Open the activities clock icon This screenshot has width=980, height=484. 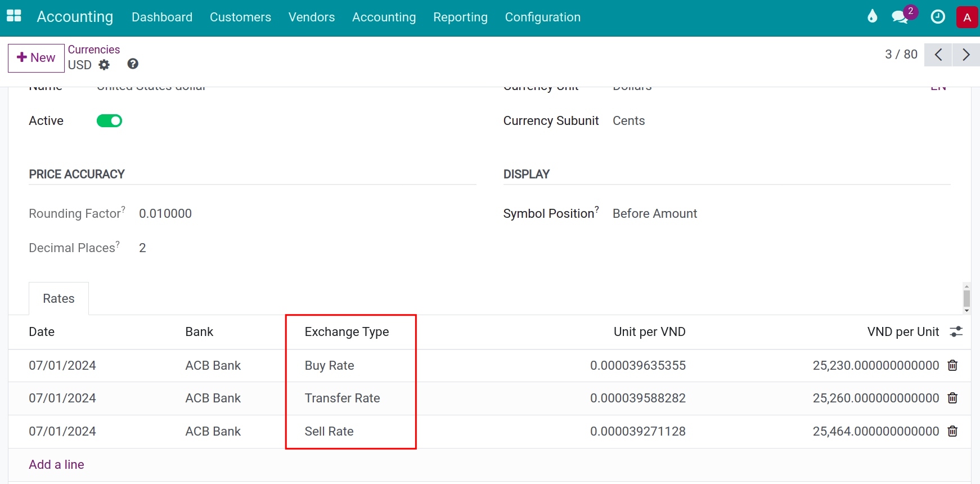point(938,17)
